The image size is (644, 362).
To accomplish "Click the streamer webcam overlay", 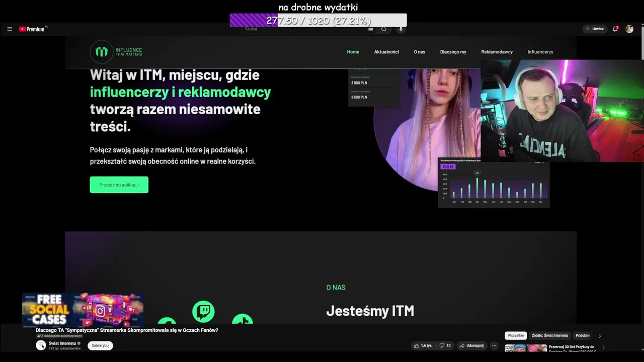I will pos(562,111).
